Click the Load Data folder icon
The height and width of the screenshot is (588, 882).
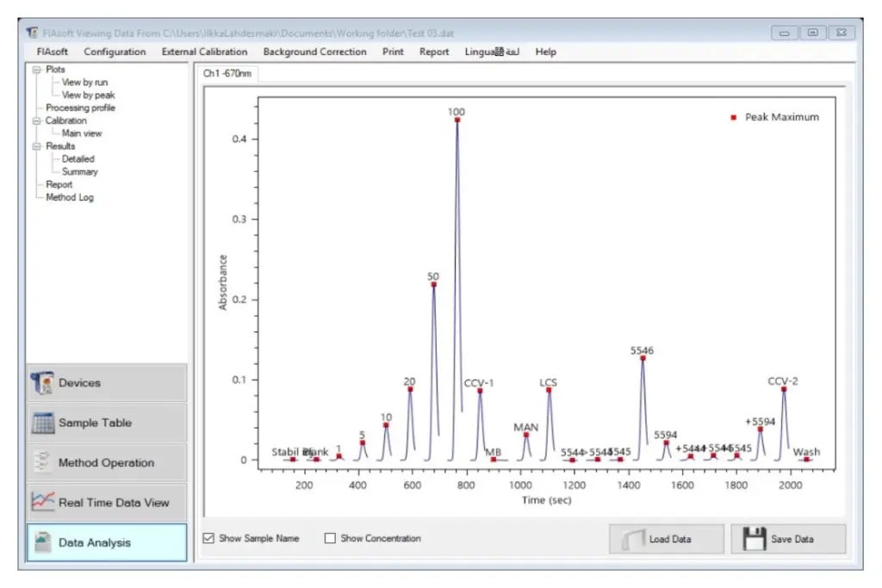pos(633,539)
